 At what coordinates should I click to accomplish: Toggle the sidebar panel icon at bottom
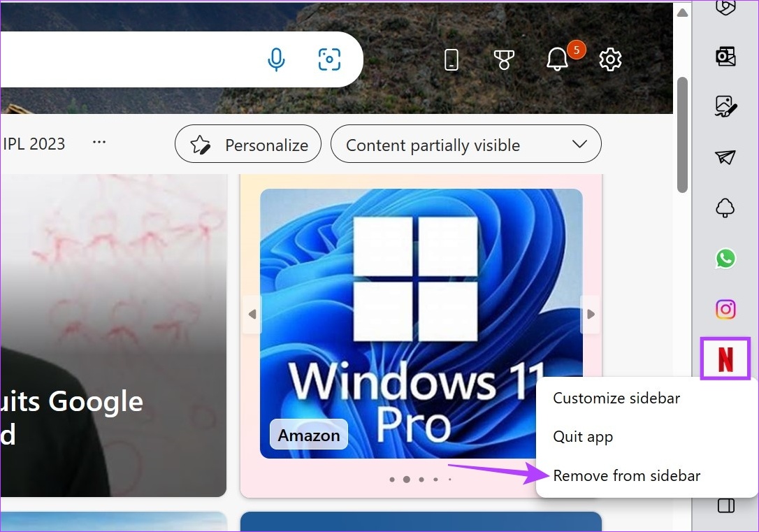tap(725, 506)
